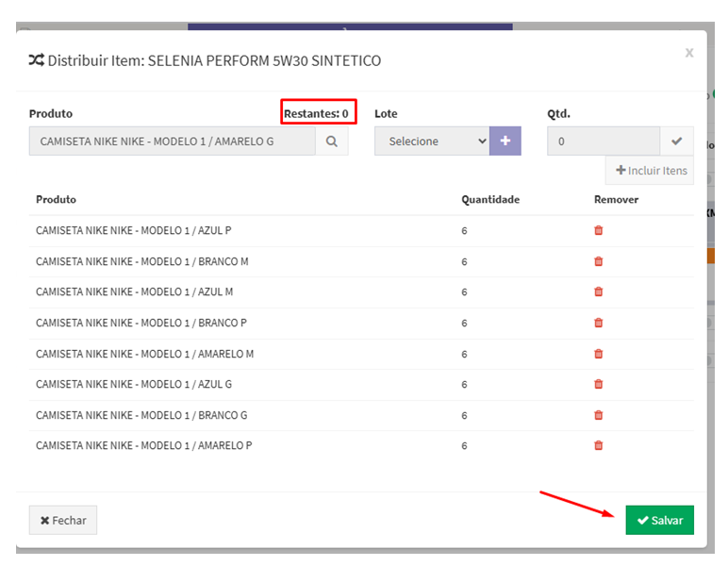
Task: Select the AMARELO P product name text
Action: coord(144,445)
